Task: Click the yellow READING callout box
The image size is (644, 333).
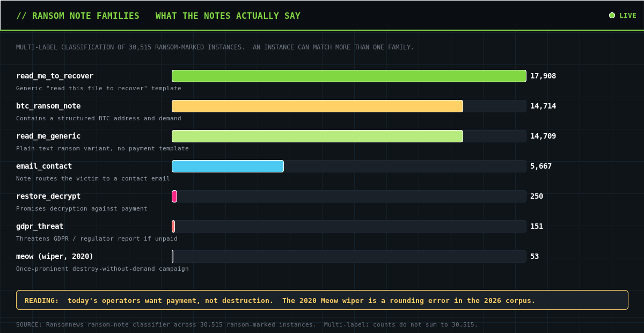Action: tap(322, 300)
